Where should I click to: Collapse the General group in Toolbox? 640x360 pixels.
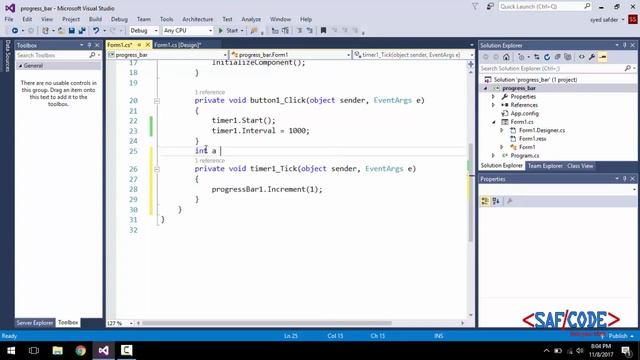click(x=20, y=66)
